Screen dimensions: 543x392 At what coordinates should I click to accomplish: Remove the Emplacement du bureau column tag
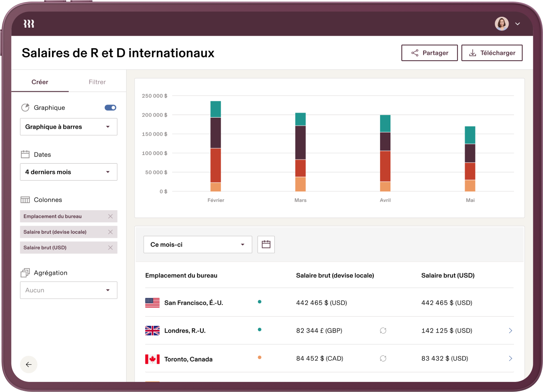111,217
